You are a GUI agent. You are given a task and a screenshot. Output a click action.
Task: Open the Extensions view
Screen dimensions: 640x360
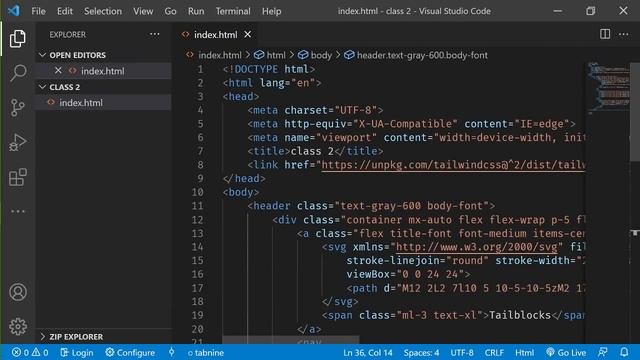pos(18,177)
